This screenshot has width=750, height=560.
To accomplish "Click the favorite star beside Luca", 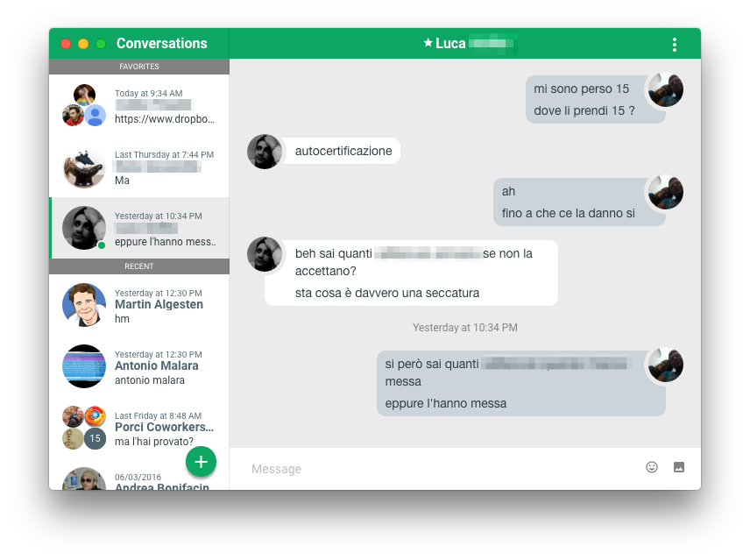I will 428,43.
